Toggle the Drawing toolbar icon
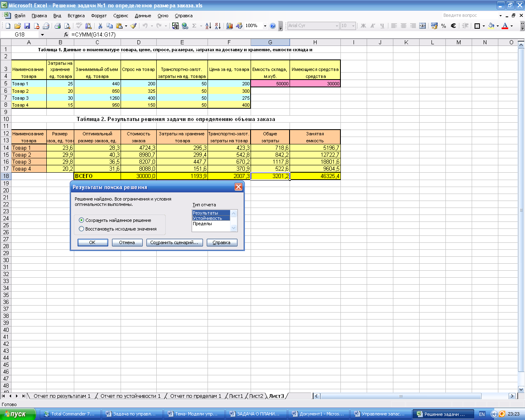This screenshot has width=525, height=420. tap(239, 26)
